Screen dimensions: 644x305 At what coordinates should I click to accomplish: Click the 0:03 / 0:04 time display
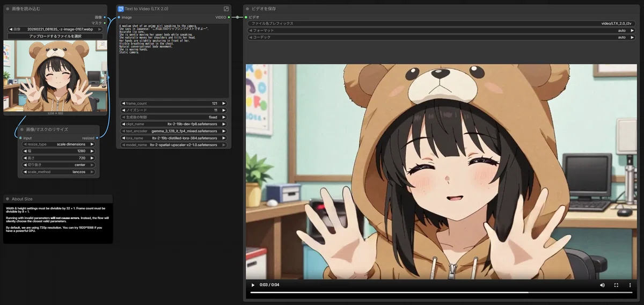coord(269,285)
